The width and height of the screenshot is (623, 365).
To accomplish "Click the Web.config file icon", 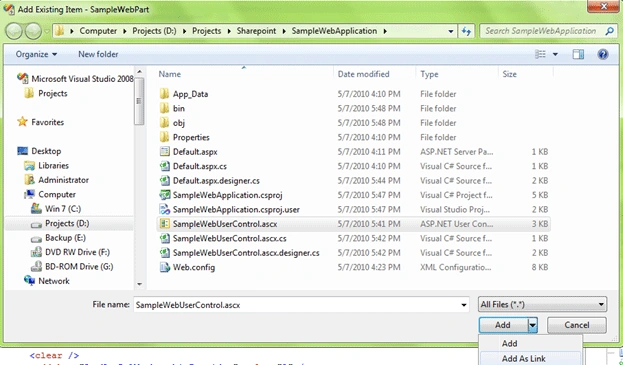I will pyautogui.click(x=164, y=267).
